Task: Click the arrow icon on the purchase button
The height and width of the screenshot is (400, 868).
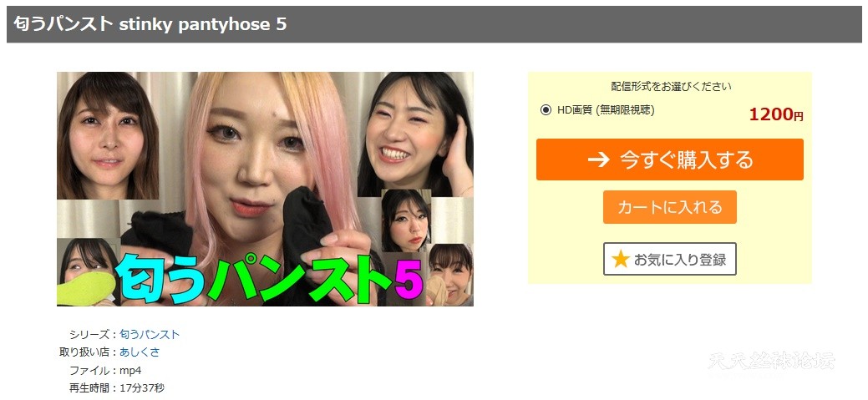Action: (598, 159)
